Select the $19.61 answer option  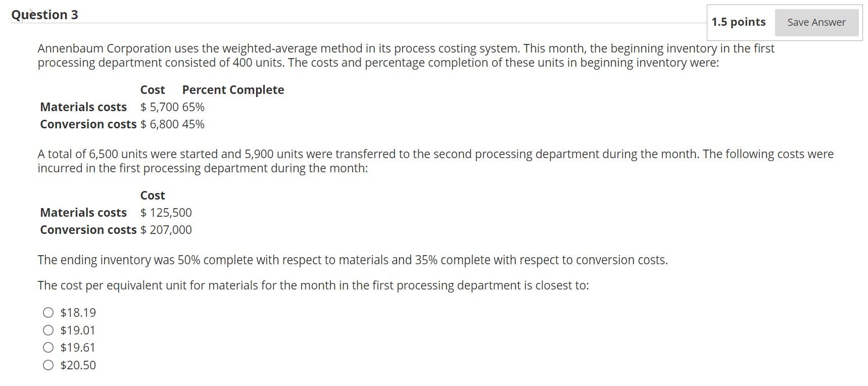pyautogui.click(x=48, y=347)
